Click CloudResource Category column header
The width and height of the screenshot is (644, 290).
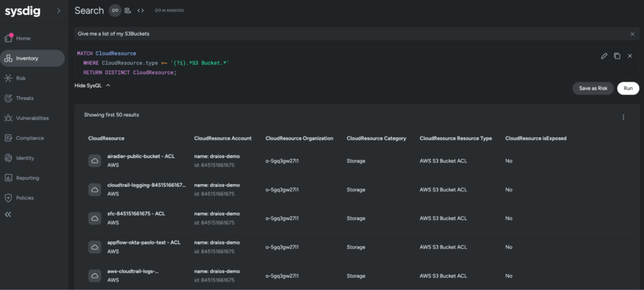pos(377,139)
